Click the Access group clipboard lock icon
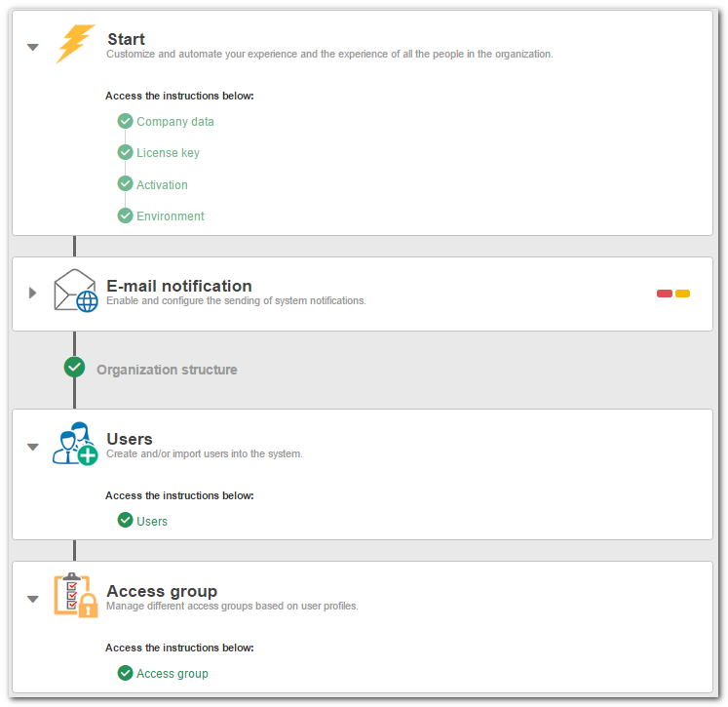 click(x=76, y=595)
